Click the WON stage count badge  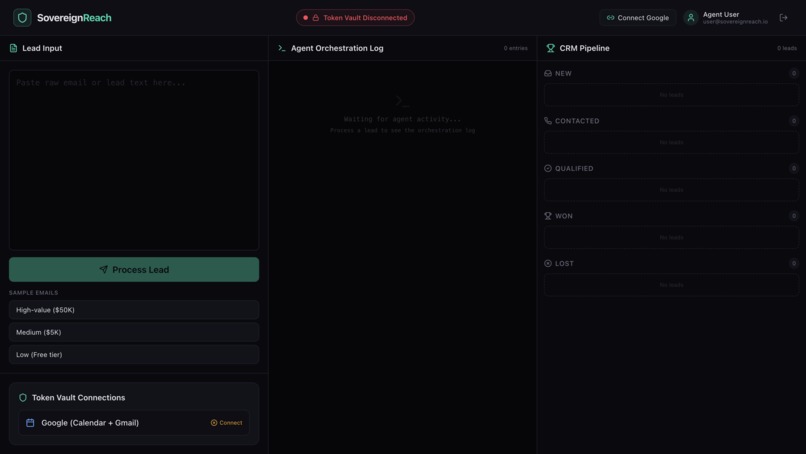click(794, 216)
